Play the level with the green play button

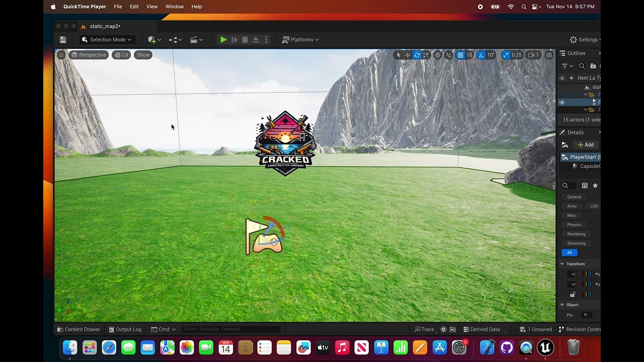[223, 40]
